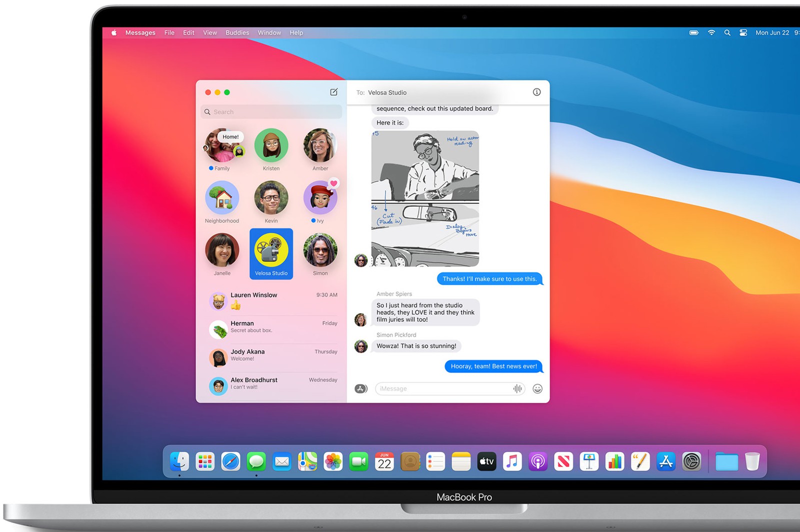Launch FaceTime from the dock
This screenshot has width=800, height=532.
358,461
